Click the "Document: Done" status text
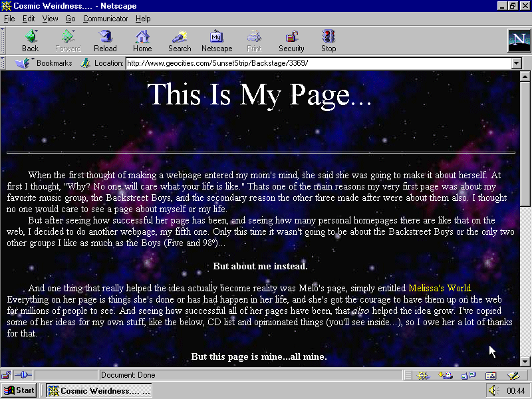 tap(128, 375)
